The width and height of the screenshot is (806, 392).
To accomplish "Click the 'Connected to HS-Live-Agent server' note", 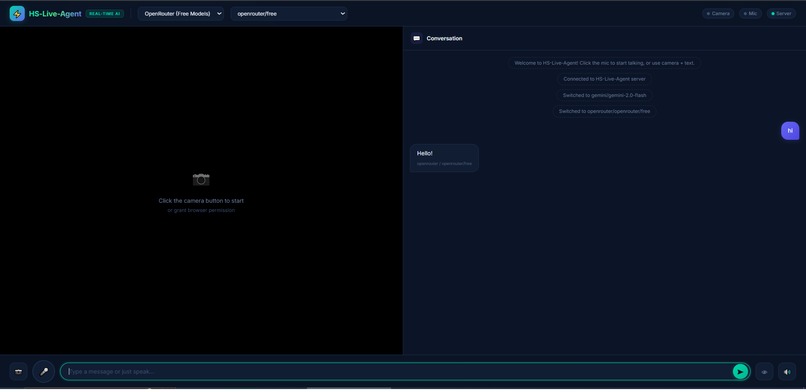I will click(x=604, y=79).
